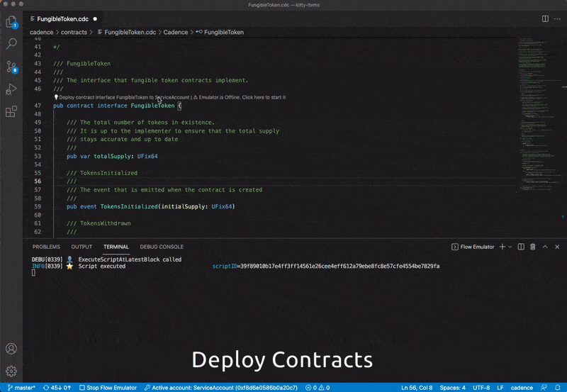The width and height of the screenshot is (567, 392).
Task: Synchronize changes 45 down 0 up
Action: pos(57,387)
